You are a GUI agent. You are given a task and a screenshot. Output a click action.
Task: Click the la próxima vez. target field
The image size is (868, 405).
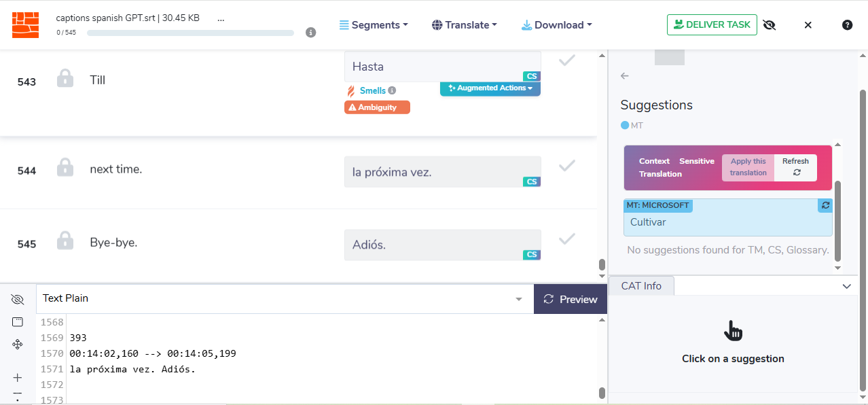443,172
